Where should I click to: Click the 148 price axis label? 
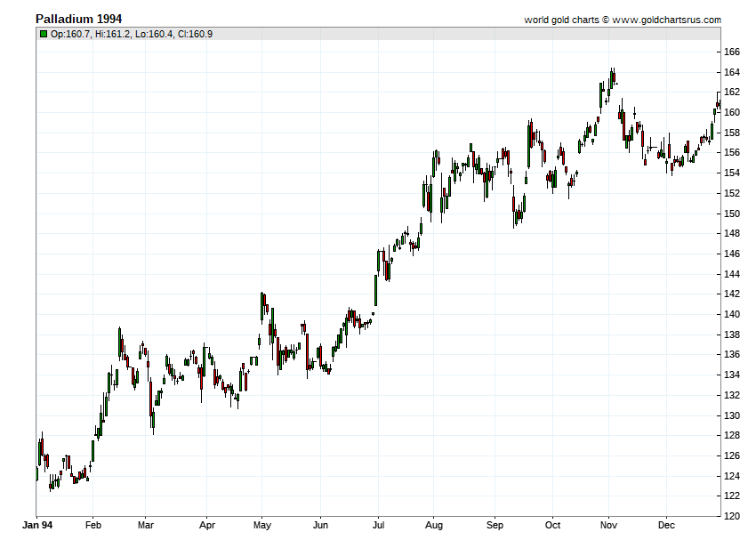732,233
